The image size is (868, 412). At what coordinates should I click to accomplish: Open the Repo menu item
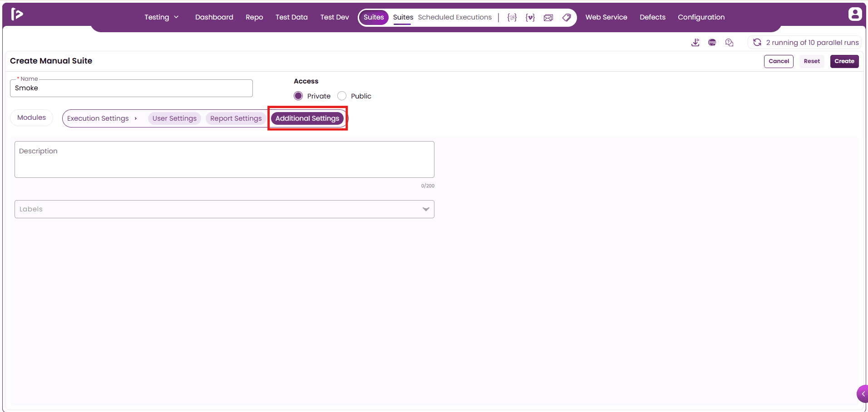[x=254, y=17]
